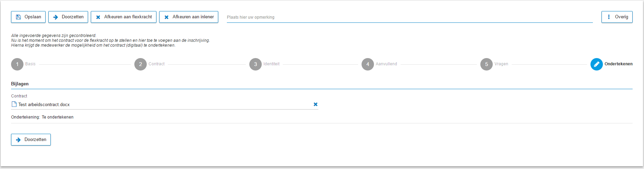Go to step 5 Vragen circle
Screen dimensions: 644x169
click(487, 64)
